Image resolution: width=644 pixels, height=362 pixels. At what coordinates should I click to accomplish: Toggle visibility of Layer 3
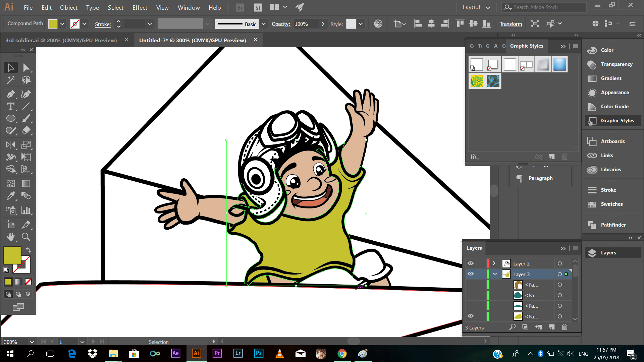[x=471, y=274]
